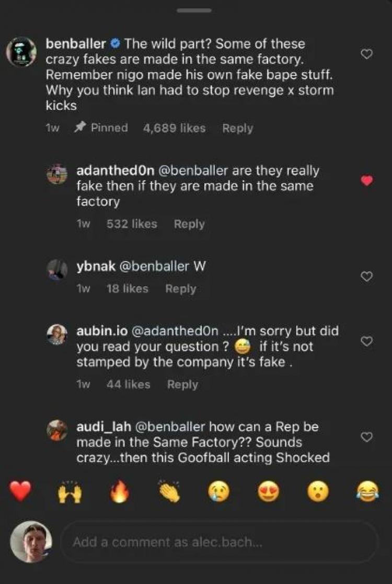Open benballer's profile picture

click(21, 52)
